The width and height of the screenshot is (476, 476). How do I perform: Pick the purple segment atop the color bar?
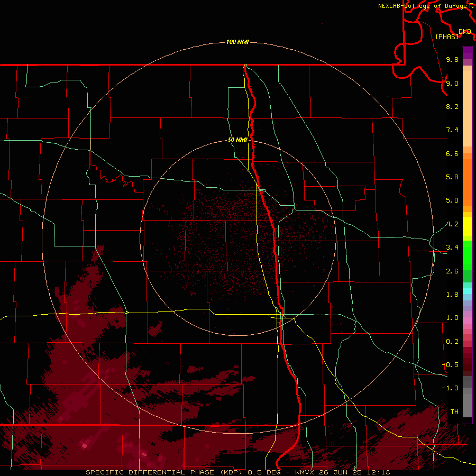(467, 53)
